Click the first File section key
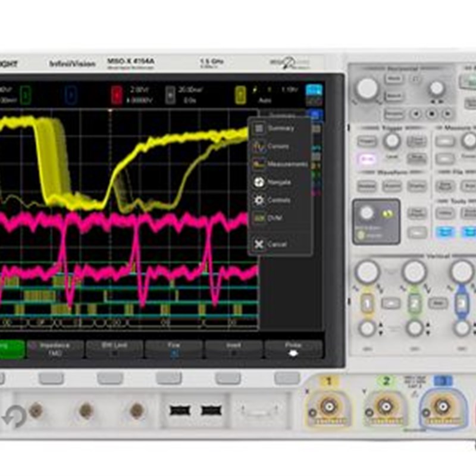Viewport: 476px width, 476px height. (445, 186)
